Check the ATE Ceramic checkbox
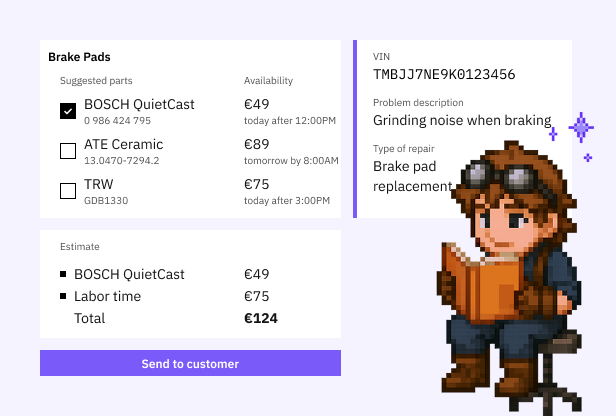Viewport: 616px width, 416px height. tap(68, 151)
